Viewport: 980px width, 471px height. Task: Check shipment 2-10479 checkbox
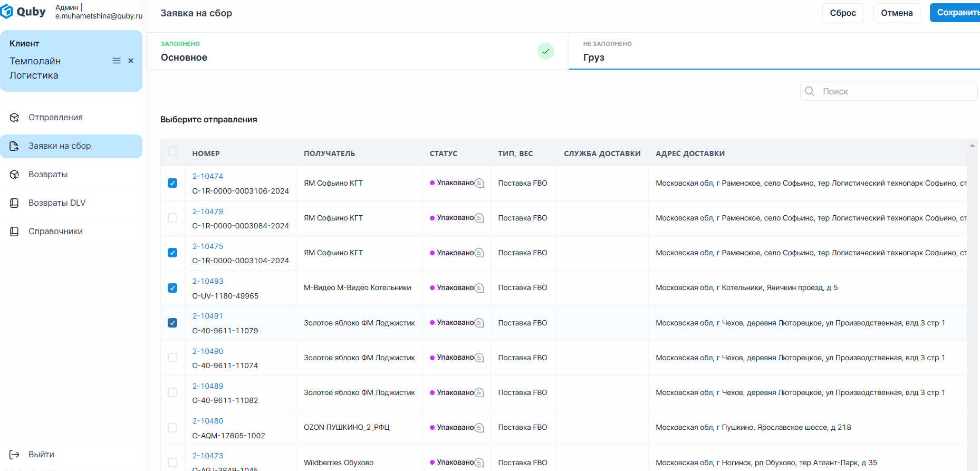(x=172, y=218)
